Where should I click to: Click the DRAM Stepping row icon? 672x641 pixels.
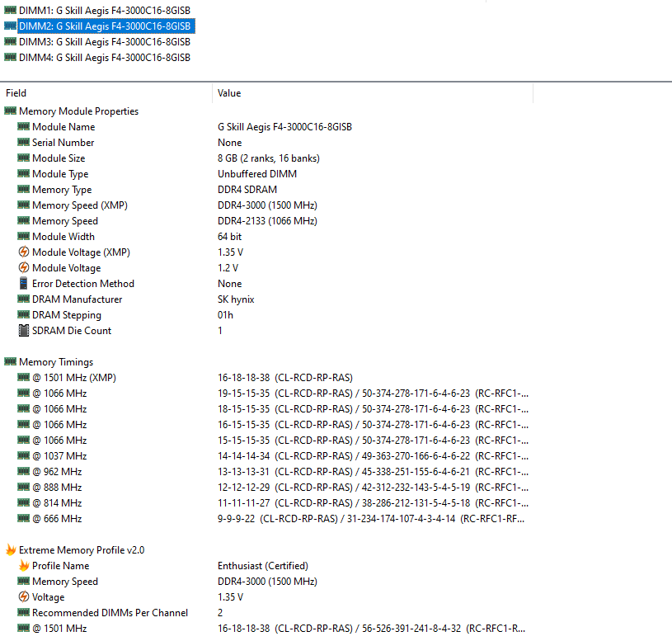[x=24, y=314]
